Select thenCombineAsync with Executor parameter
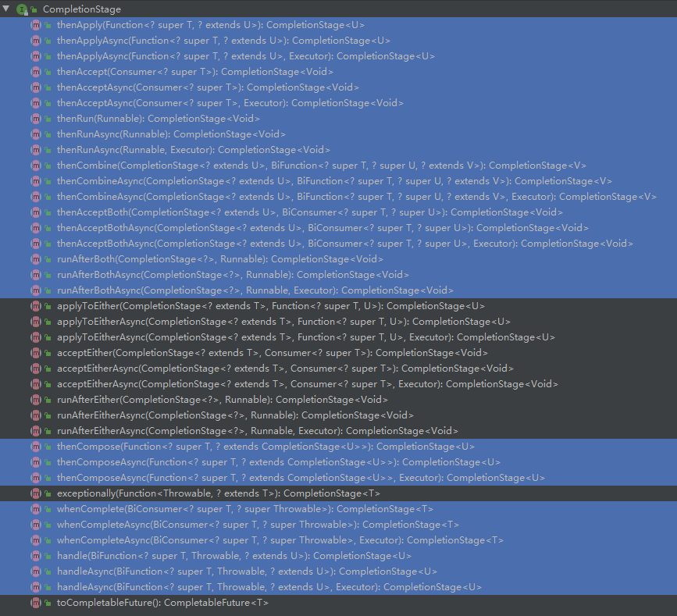Viewport: 677px width, 616px height. pyautogui.click(x=357, y=197)
